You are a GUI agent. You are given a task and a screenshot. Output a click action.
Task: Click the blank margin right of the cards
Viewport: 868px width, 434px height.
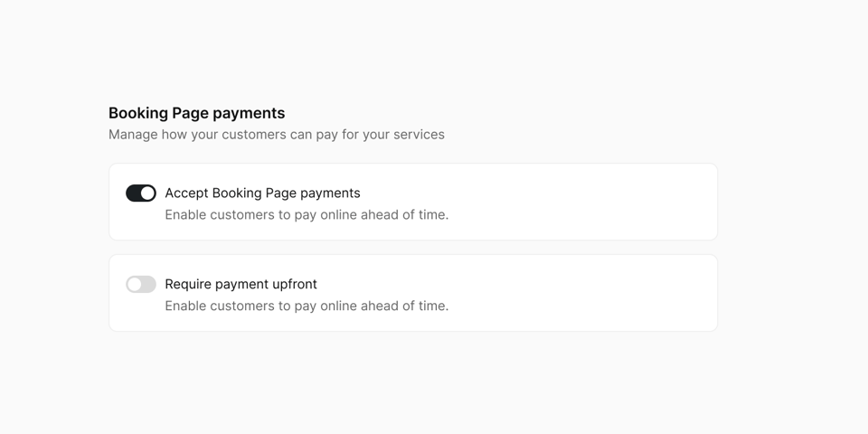(792, 248)
